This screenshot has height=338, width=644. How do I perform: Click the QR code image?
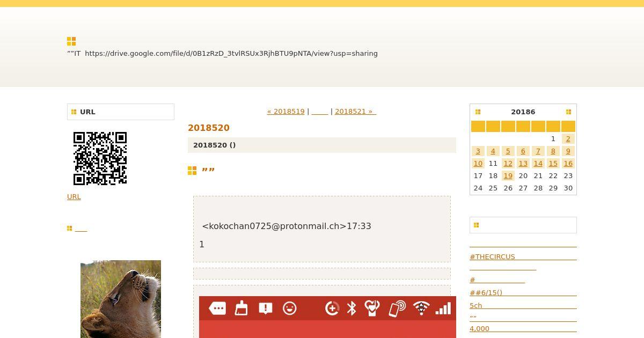[x=100, y=159]
